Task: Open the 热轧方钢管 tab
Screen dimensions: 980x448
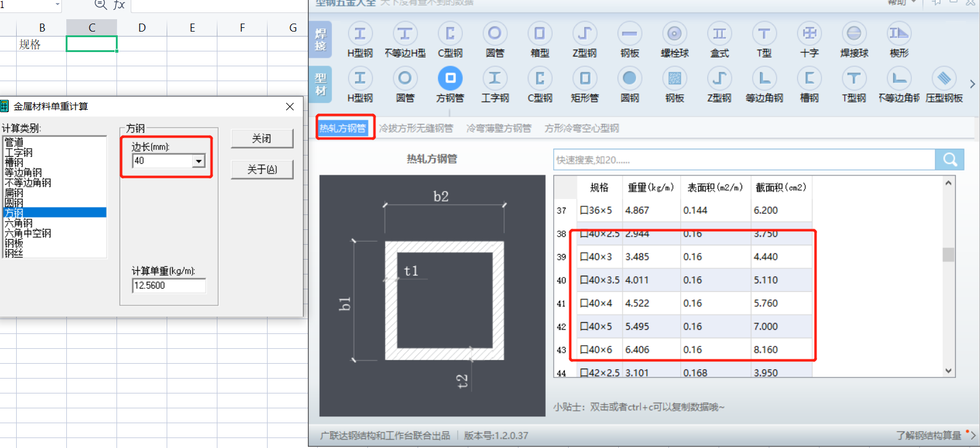Action: coord(343,128)
